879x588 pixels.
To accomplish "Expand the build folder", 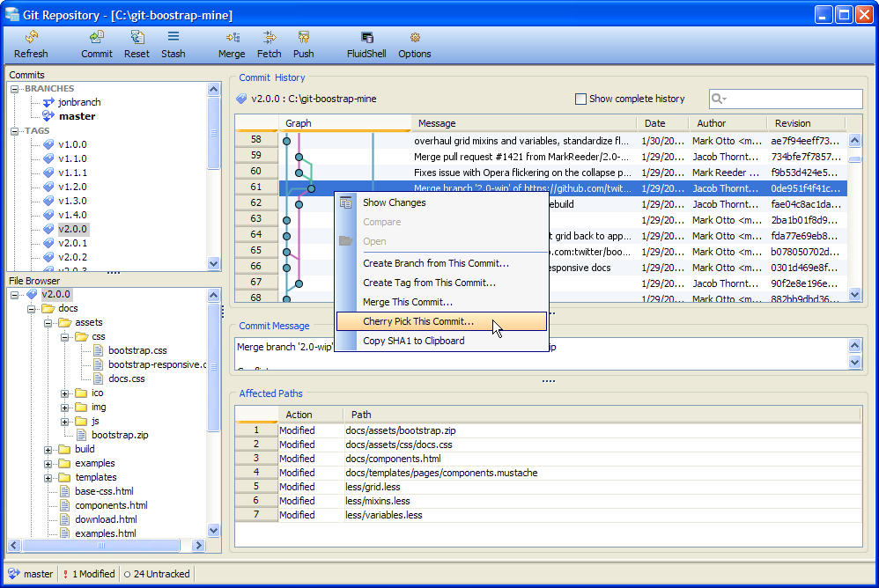I will [x=48, y=450].
